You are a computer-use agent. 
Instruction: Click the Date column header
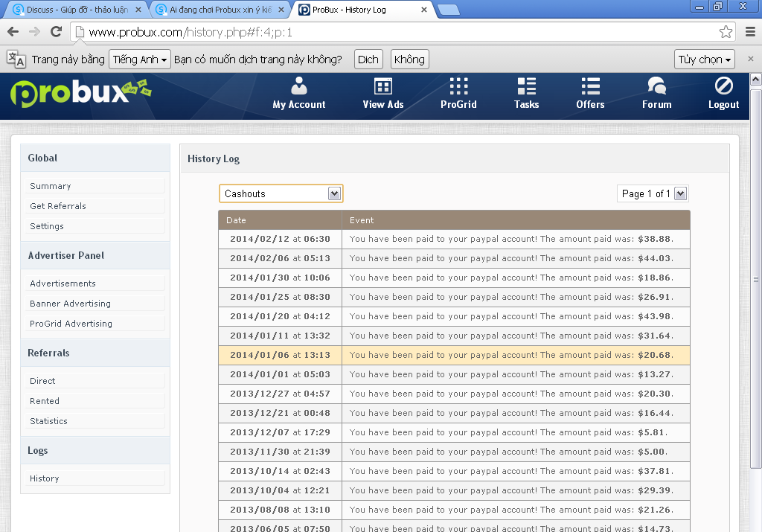tap(280, 220)
